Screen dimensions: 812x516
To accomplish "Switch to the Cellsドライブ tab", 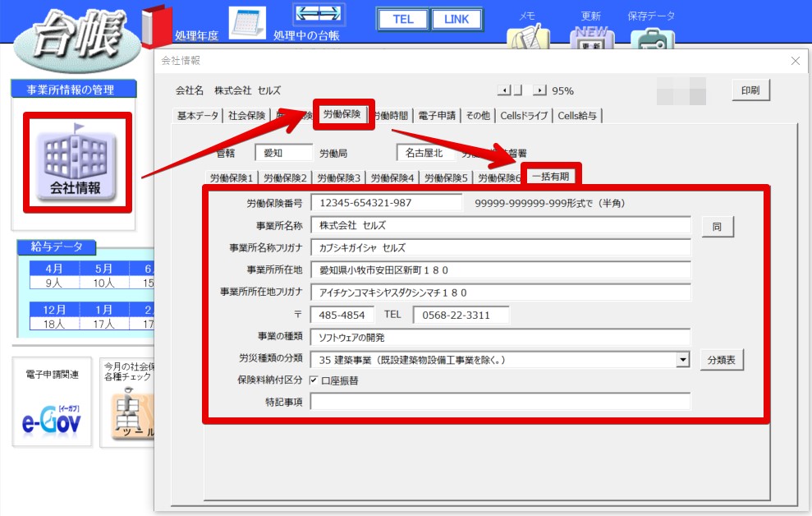I will [x=524, y=116].
